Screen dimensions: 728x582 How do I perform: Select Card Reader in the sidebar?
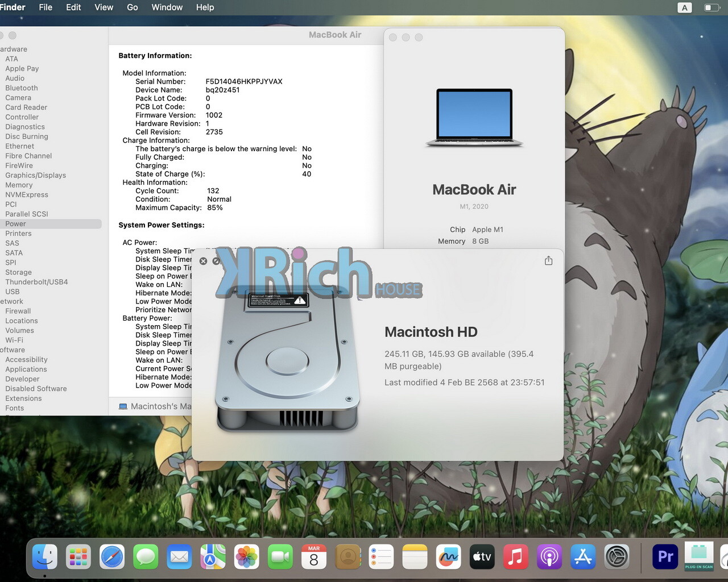[26, 107]
